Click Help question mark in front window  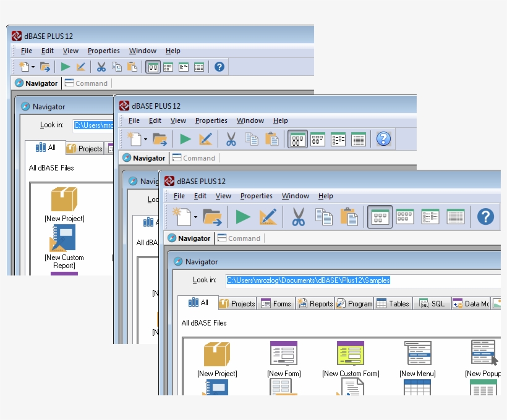485,216
